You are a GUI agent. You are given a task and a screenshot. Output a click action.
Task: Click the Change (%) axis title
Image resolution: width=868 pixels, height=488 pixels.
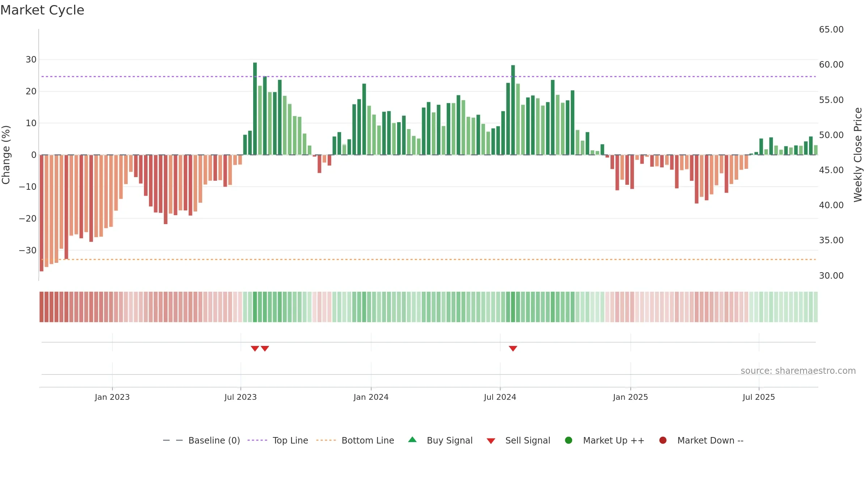[x=6, y=155]
